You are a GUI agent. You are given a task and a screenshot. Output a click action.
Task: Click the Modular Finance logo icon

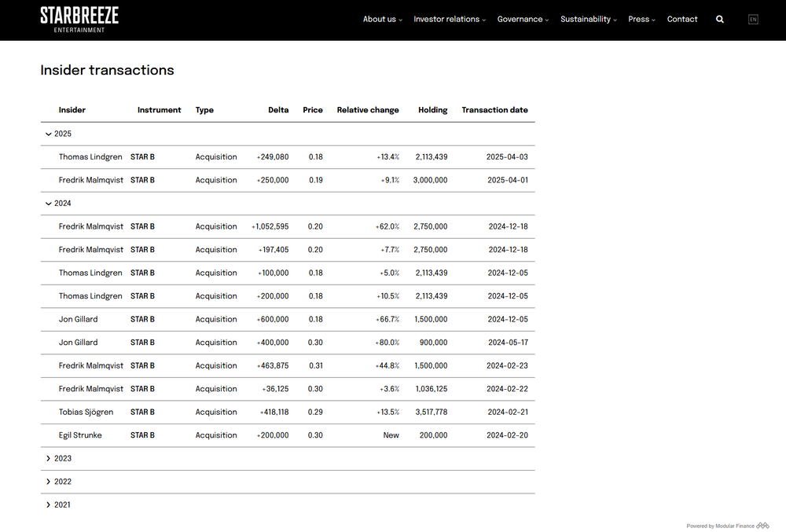coord(762,526)
